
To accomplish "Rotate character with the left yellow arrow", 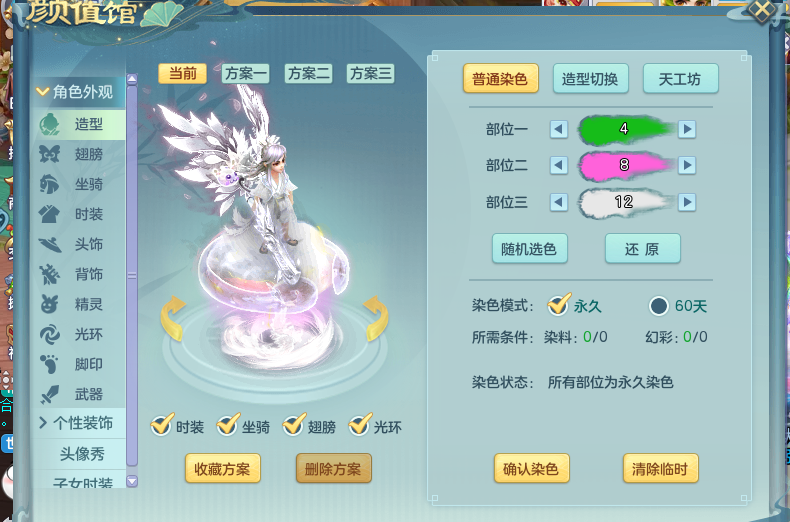I will (173, 318).
